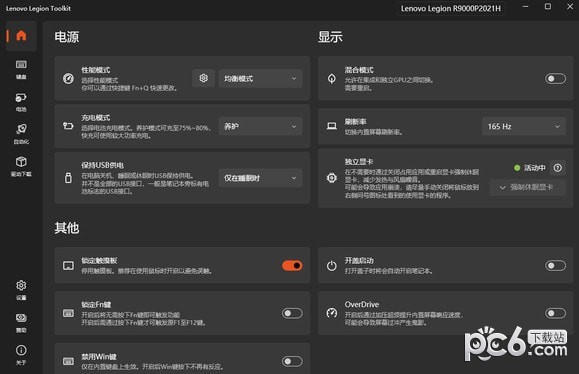Image resolution: width=579 pixels, height=374 pixels.
Task: Expand the 强制休眠显卡 dropdown button
Action: pos(528,187)
